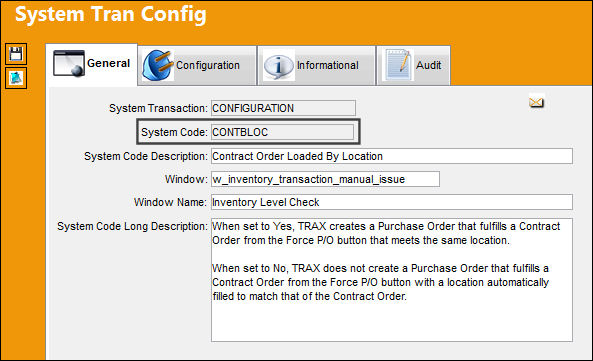
Task: Switch to the General tab
Action: (x=92, y=64)
